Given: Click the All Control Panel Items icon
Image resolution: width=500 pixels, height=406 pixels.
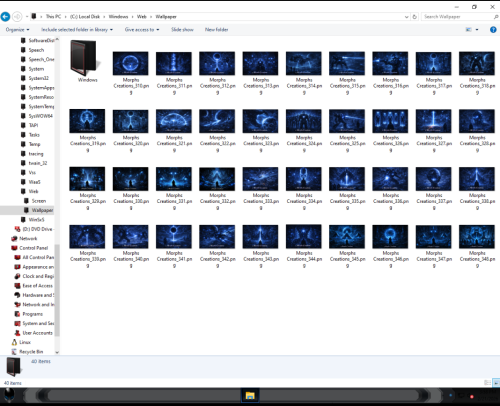Looking at the screenshot, I should tap(17, 257).
